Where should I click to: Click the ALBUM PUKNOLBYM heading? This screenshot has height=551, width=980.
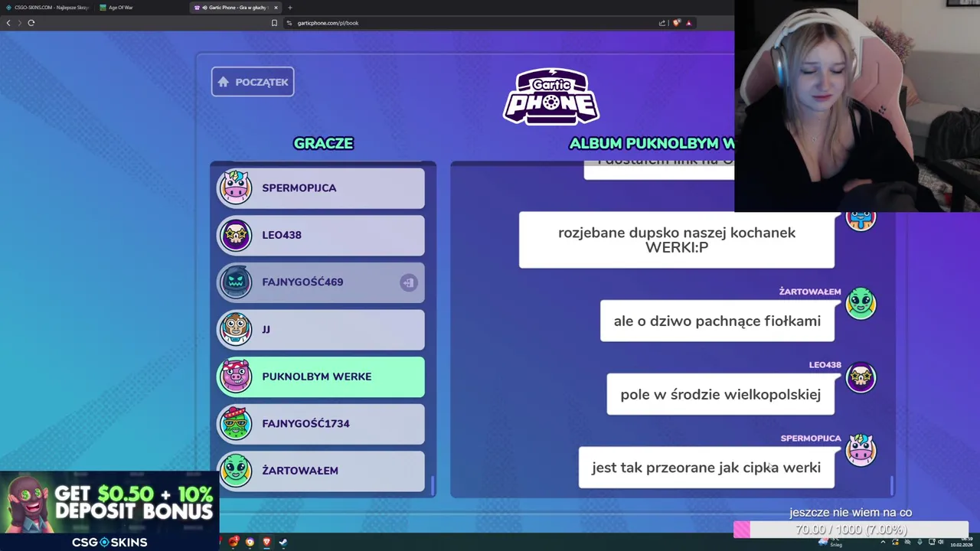(652, 143)
